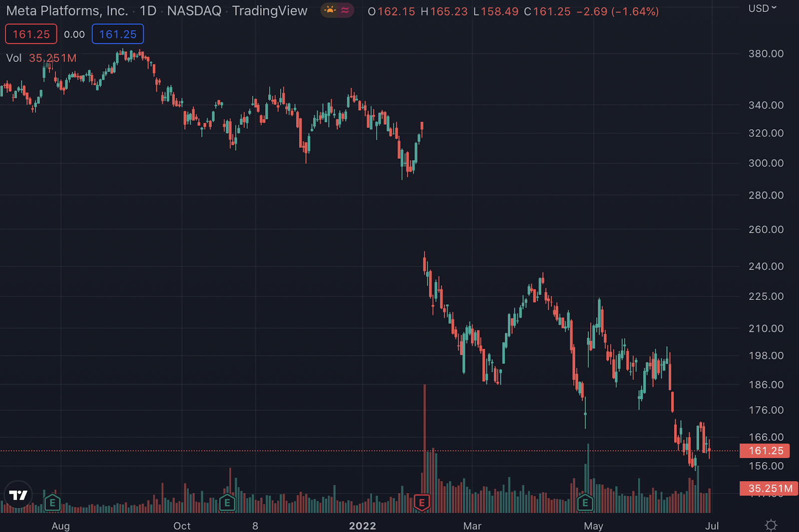This screenshot has width=799, height=532.
Task: Click the volume value 35.251M in legend
Action: [x=52, y=58]
